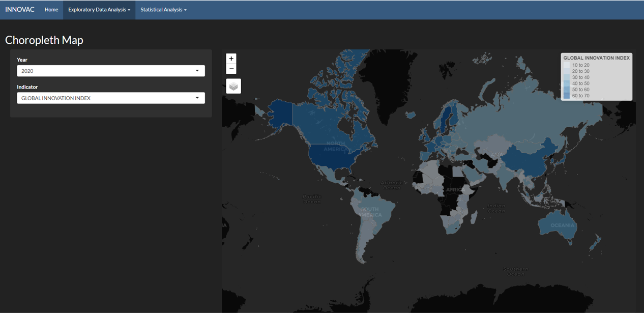Open Exploratory Data Analysis menu
The height and width of the screenshot is (313, 644).
click(99, 10)
